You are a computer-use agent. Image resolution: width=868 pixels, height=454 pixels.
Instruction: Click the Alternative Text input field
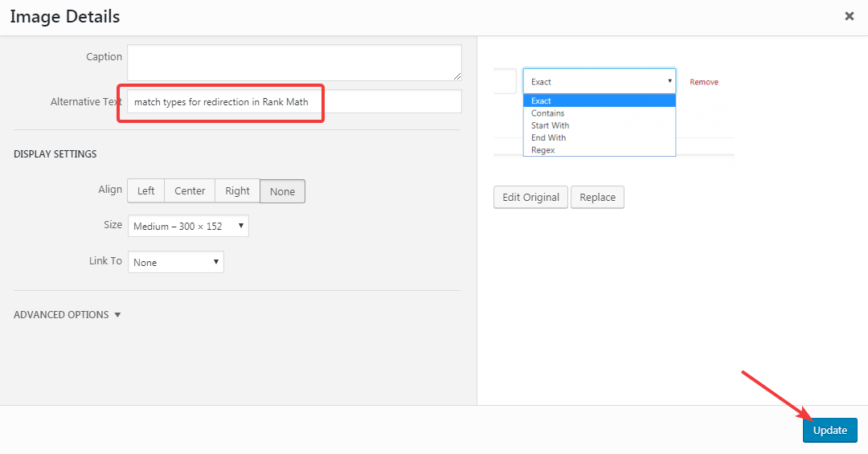point(294,102)
